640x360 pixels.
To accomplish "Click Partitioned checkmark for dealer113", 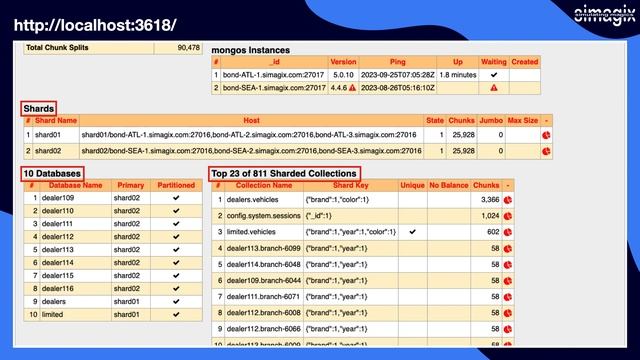I will (x=176, y=249).
